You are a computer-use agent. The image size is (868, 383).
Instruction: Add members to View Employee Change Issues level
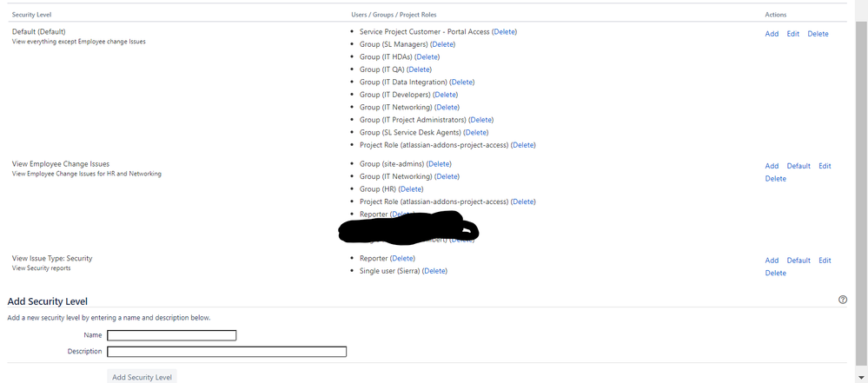[x=772, y=166]
